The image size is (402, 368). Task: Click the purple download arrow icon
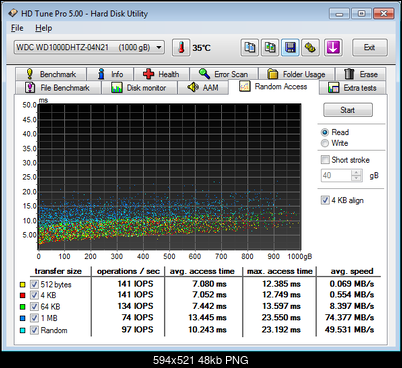(333, 48)
